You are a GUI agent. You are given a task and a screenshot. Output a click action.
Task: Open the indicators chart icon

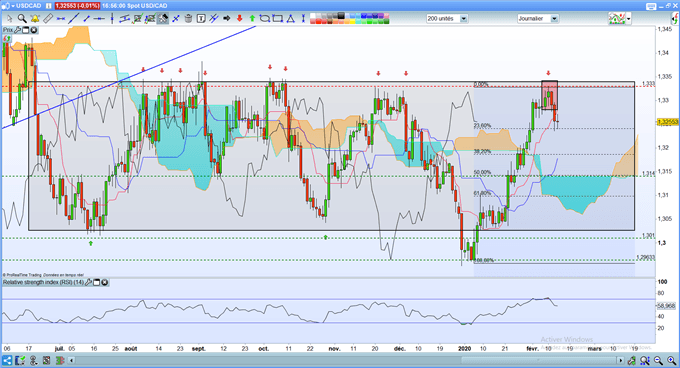point(617,18)
